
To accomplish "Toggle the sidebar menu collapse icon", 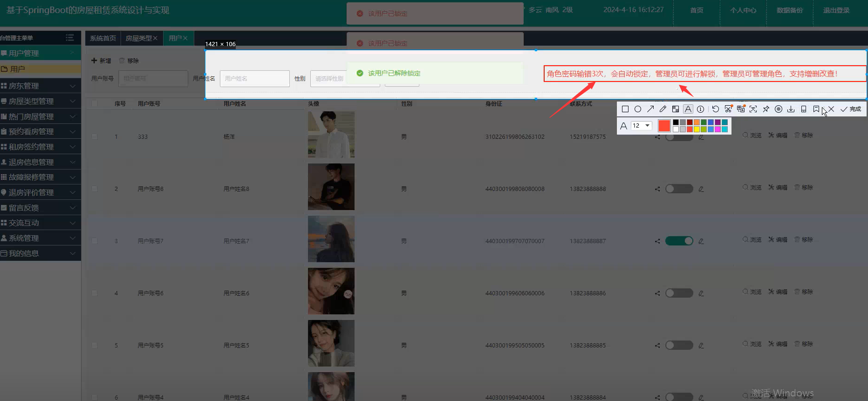I will [70, 38].
